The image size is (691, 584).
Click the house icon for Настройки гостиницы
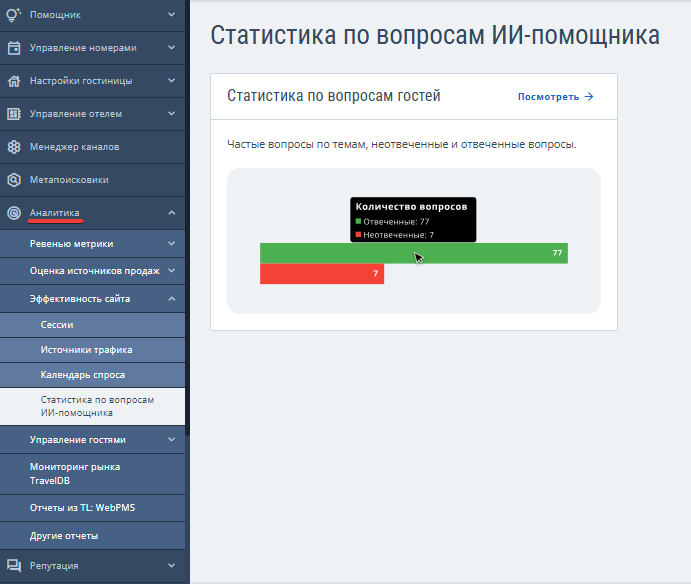[x=14, y=81]
